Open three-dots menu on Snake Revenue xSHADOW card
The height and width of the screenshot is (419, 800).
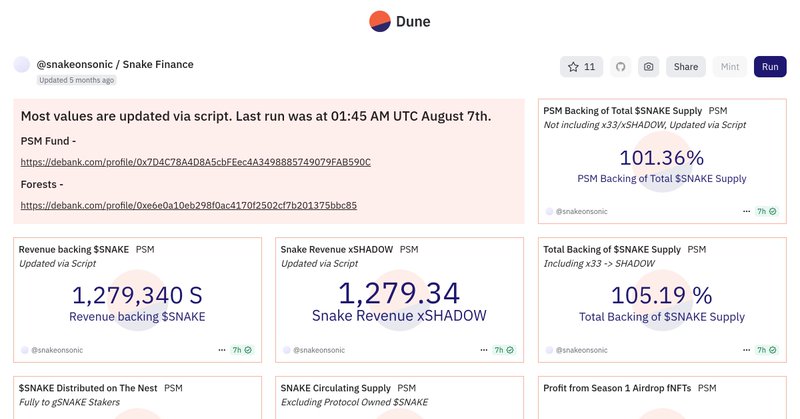tap(484, 350)
